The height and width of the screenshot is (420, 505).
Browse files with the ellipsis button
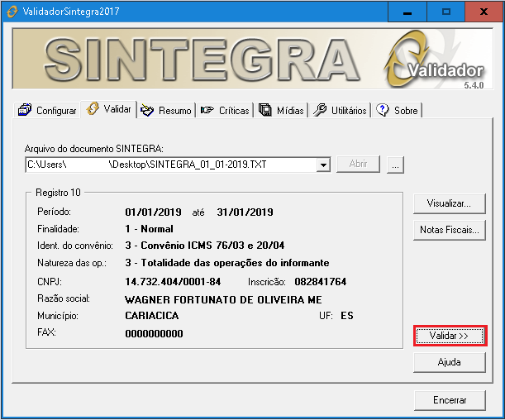pyautogui.click(x=395, y=165)
